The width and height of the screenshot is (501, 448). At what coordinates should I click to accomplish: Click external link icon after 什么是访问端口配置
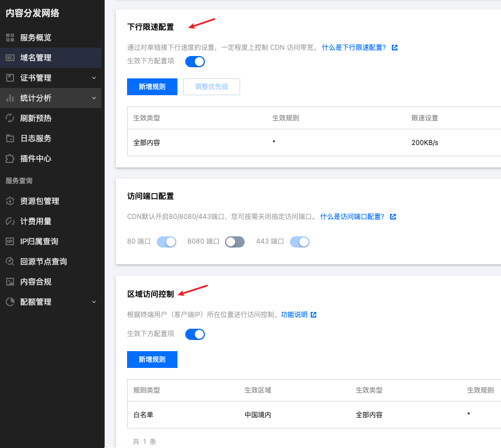[x=393, y=217]
